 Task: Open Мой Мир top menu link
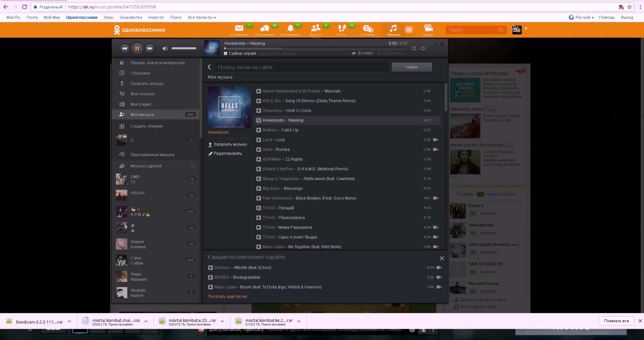52,18
